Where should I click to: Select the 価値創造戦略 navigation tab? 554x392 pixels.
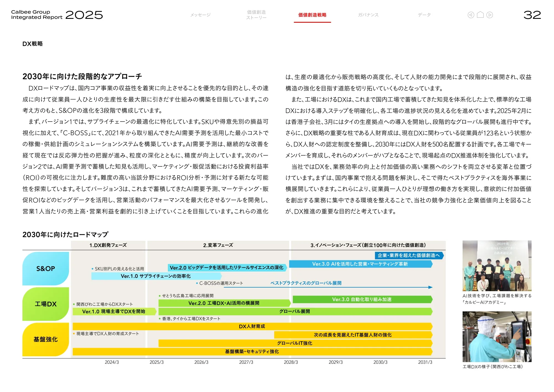coord(312,15)
